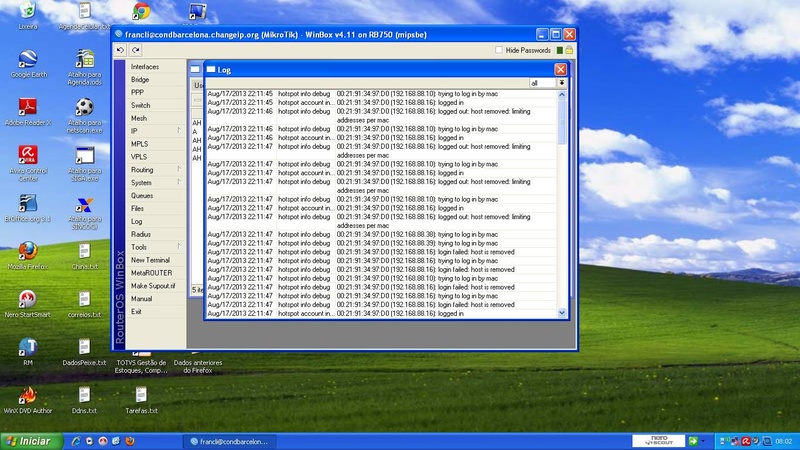This screenshot has width=800, height=450.
Task: Click Make Supout.rif
Action: coord(153,286)
